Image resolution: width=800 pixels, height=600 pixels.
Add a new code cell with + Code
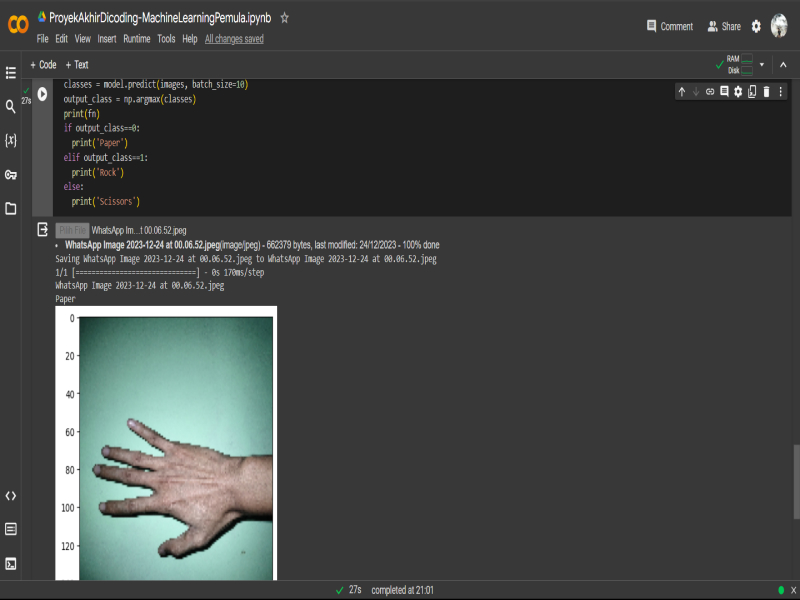tap(43, 64)
